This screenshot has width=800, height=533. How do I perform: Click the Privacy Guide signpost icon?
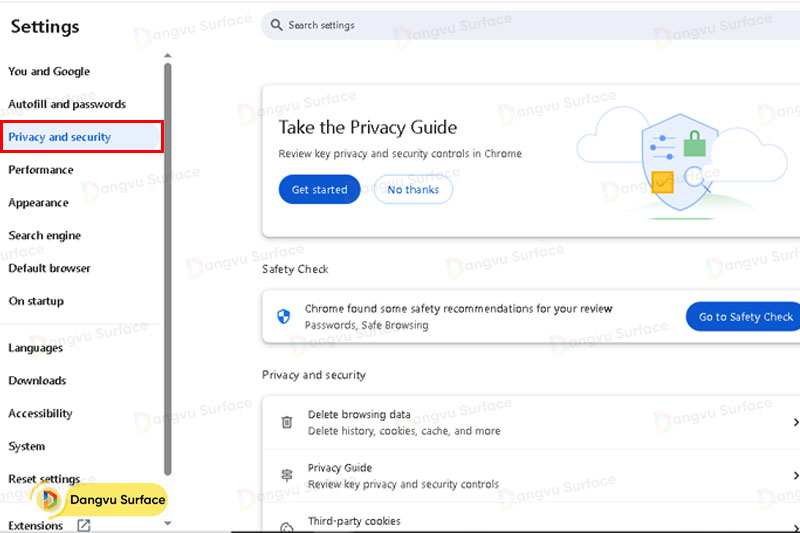[287, 476]
